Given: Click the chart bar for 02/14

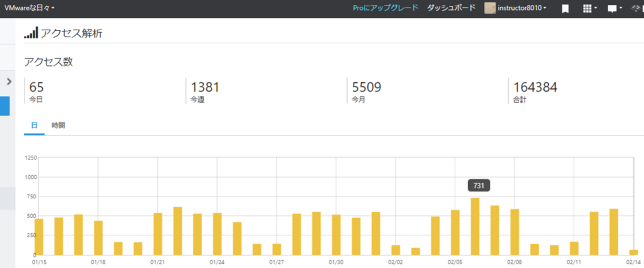Looking at the screenshot, I should click(x=634, y=252).
